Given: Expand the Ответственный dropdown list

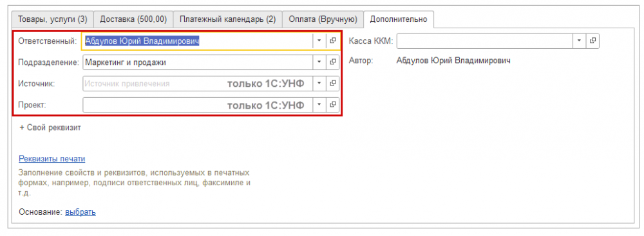Looking at the screenshot, I should pyautogui.click(x=319, y=41).
